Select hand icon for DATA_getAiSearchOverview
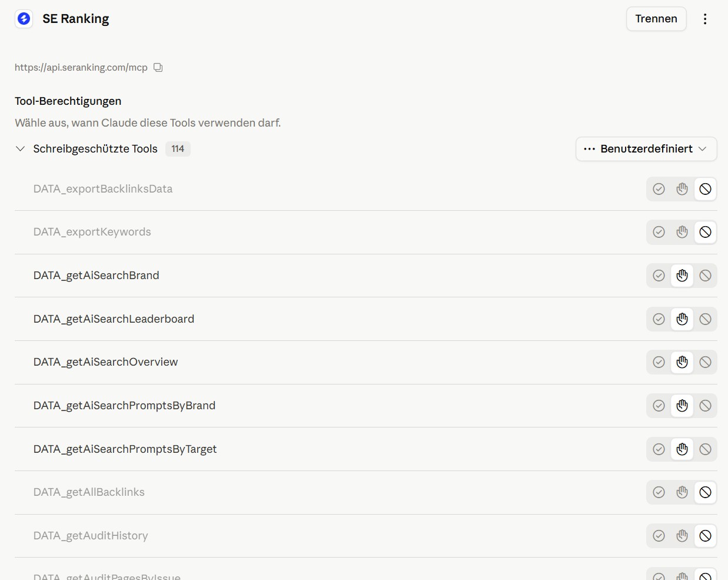Screen dimensions: 728x580 tap(682, 362)
